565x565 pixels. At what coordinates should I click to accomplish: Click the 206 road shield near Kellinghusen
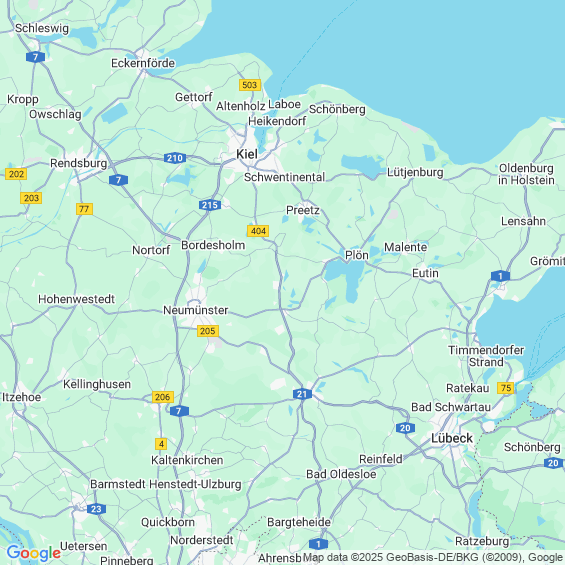point(163,397)
